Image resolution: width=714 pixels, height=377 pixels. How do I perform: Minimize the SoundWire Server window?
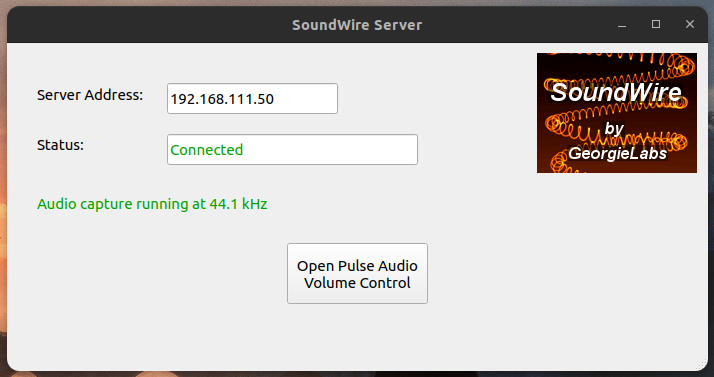coord(622,25)
